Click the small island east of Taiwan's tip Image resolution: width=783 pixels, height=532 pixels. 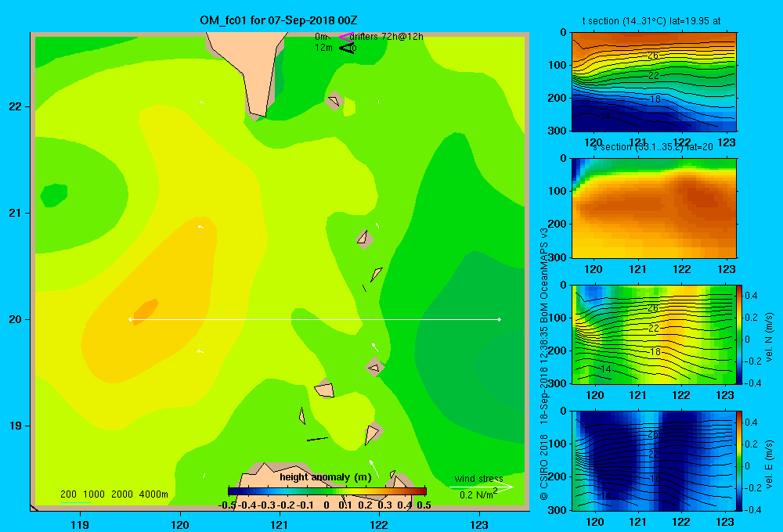(334, 101)
